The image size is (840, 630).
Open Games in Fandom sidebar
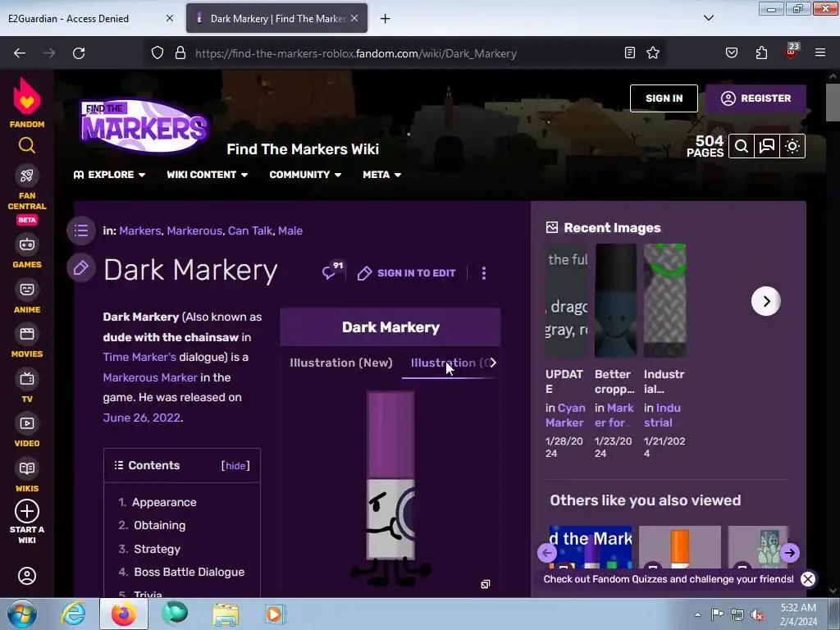(x=27, y=251)
